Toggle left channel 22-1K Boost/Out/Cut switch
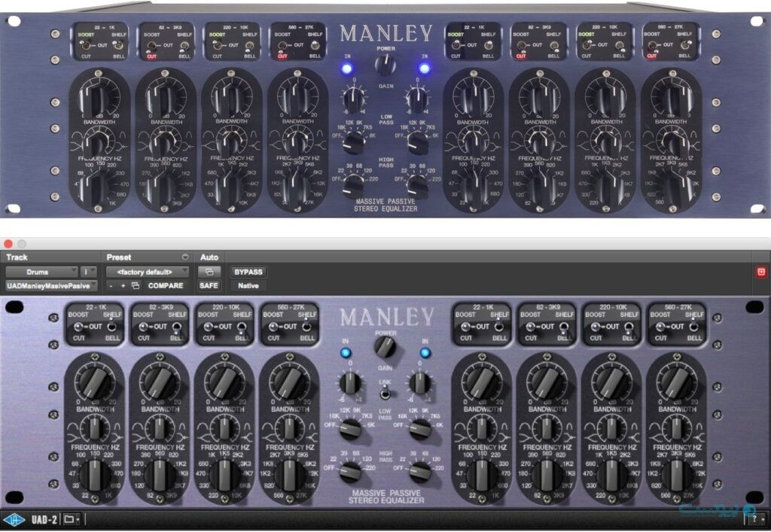This screenshot has width=771, height=532. 78,327
